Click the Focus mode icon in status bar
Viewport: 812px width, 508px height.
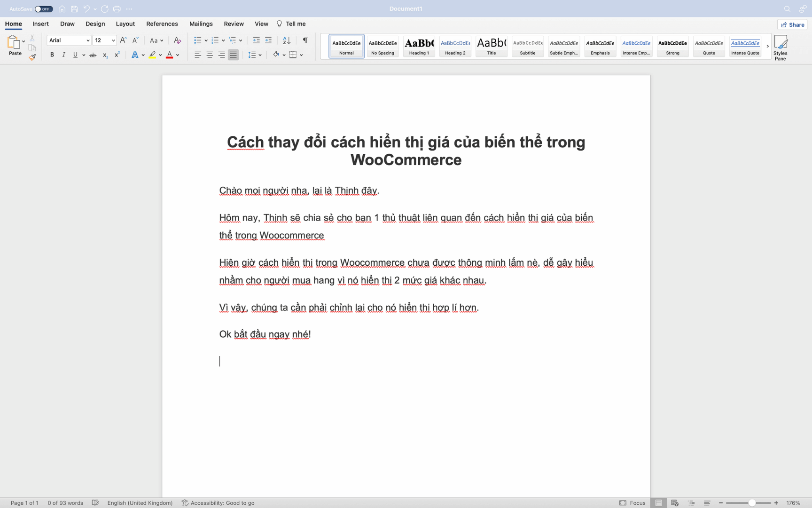point(623,503)
